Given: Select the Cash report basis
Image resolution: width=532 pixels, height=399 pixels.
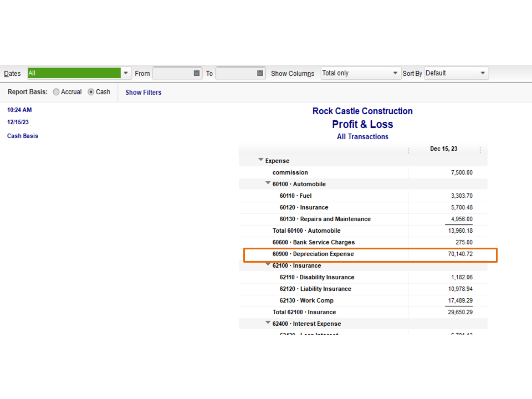Looking at the screenshot, I should pos(91,92).
